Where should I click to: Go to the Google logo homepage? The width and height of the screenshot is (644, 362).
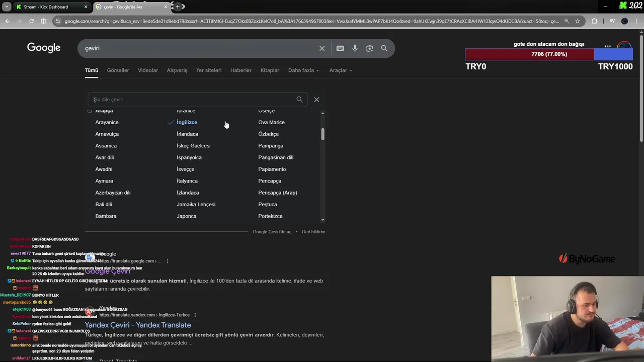pyautogui.click(x=44, y=48)
